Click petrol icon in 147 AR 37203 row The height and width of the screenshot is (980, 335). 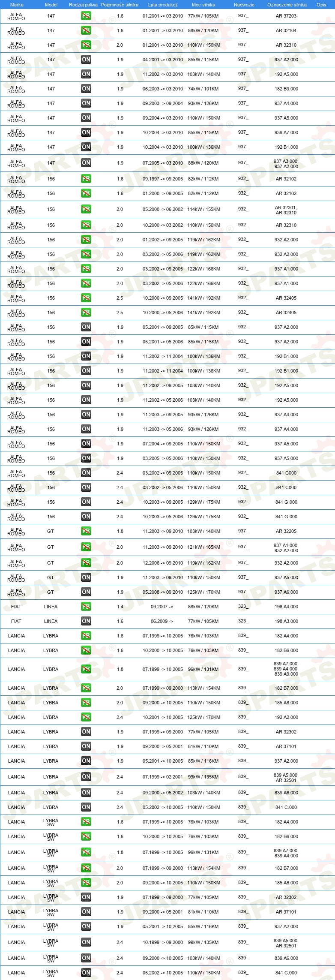pyautogui.click(x=86, y=16)
